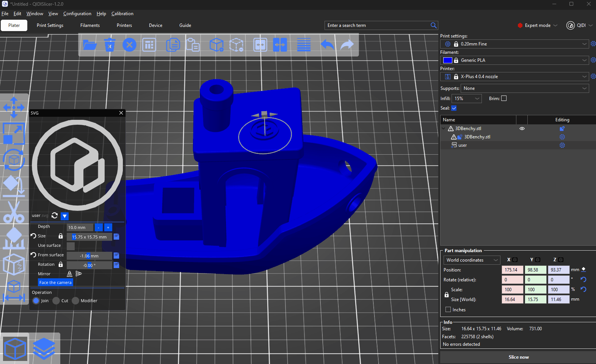The image size is (596, 364).
Task: Click gear icon on the user SVG row
Action: 562,145
